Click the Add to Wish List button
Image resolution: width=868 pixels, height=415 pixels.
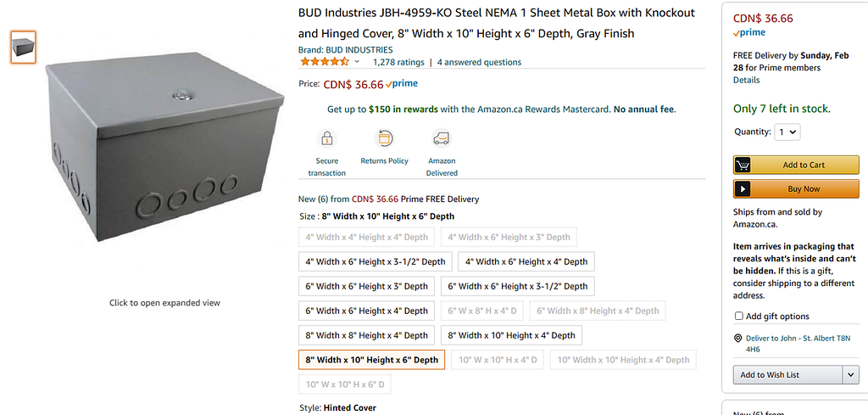(787, 374)
